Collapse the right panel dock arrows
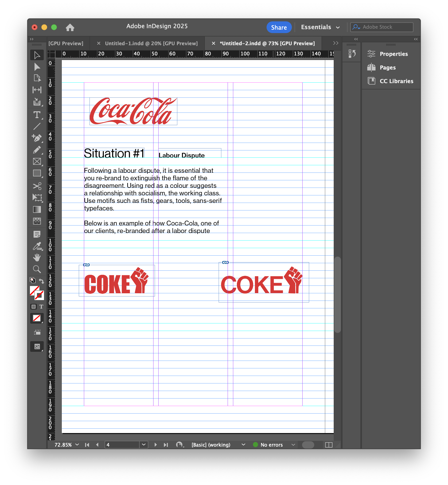The height and width of the screenshot is (485, 448). coord(416,39)
